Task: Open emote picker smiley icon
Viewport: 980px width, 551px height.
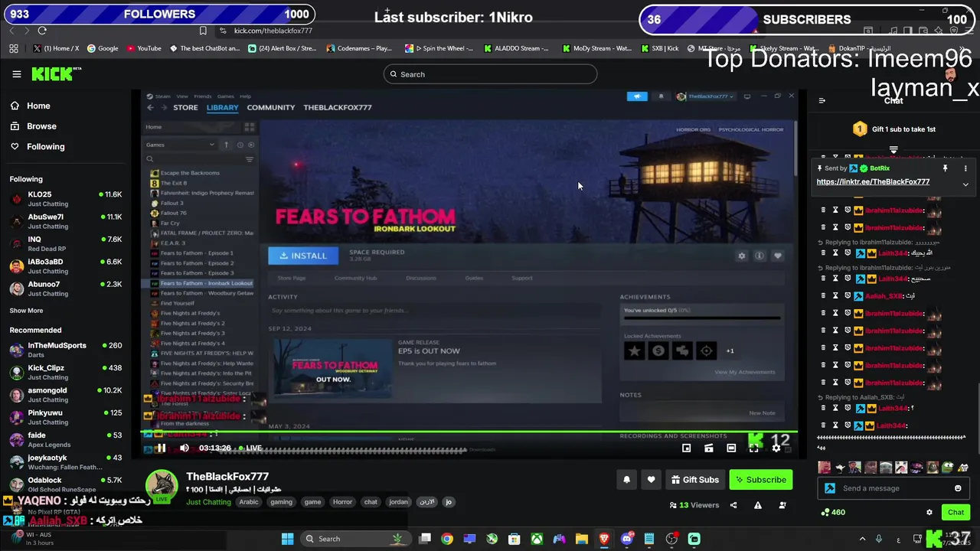Action: pyautogui.click(x=958, y=488)
